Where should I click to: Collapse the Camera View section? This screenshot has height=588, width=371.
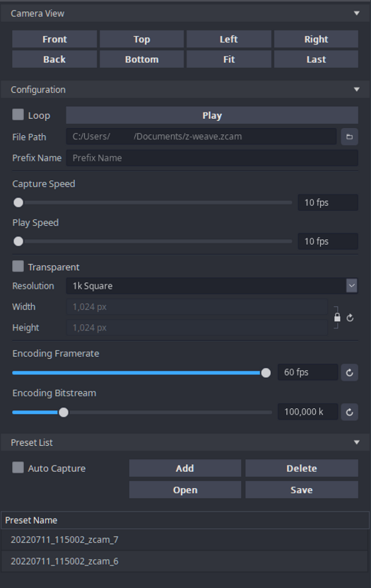point(357,13)
